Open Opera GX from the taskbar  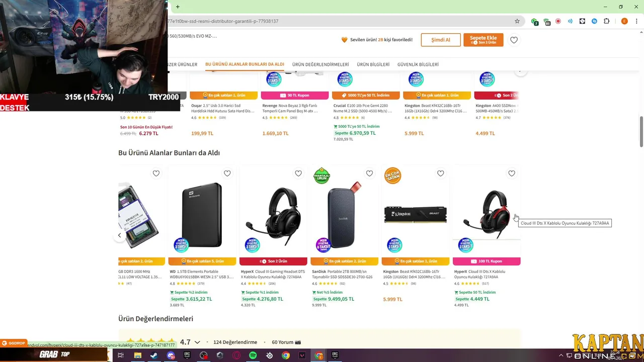236,355
